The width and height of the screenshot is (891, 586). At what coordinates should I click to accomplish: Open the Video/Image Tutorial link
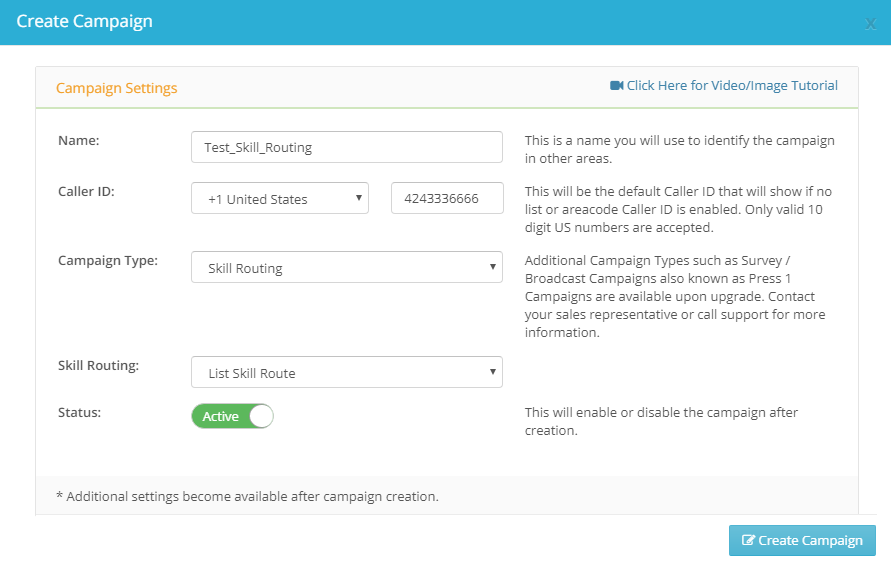tap(732, 86)
